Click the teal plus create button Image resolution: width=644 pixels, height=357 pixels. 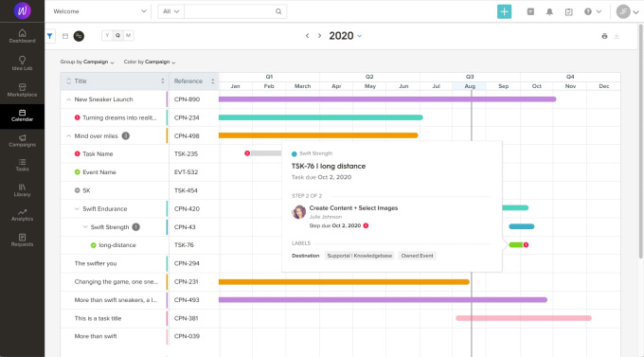[505, 11]
